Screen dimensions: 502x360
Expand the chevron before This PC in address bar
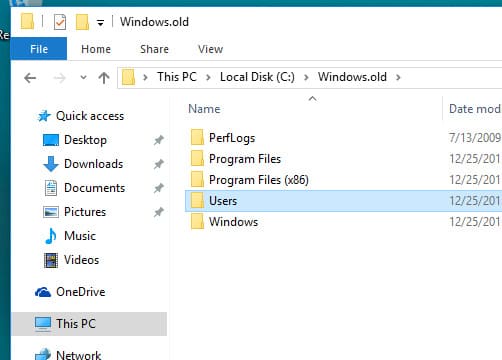pos(145,77)
